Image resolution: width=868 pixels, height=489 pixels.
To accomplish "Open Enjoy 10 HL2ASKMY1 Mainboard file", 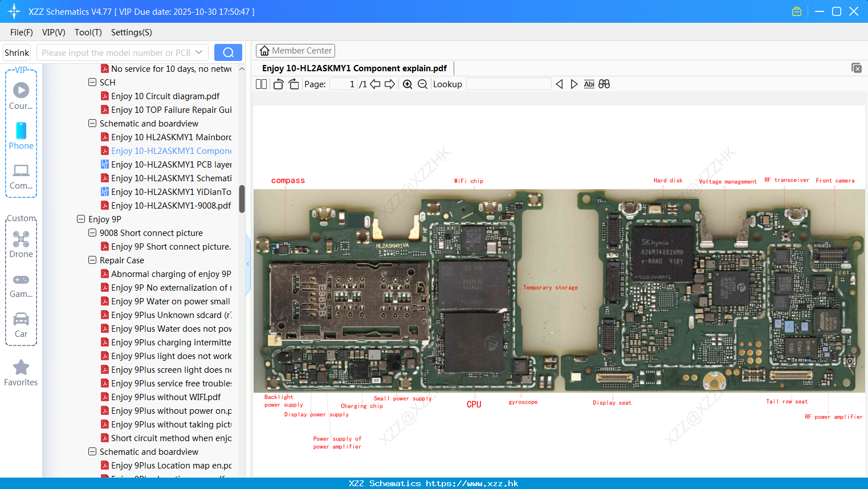I will click(166, 137).
